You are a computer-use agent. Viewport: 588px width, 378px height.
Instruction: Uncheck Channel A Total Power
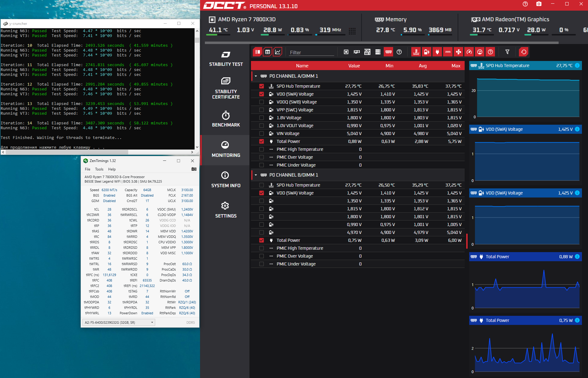(x=262, y=141)
